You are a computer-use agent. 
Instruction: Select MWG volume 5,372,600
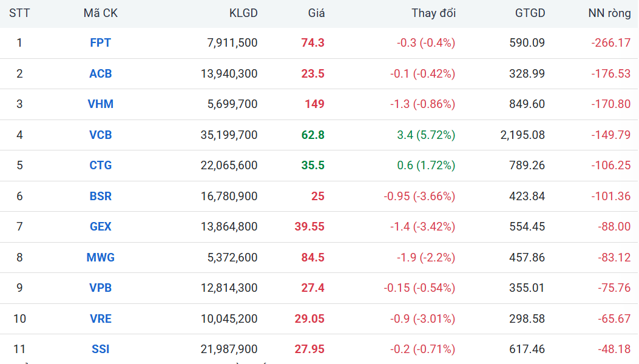point(232,258)
